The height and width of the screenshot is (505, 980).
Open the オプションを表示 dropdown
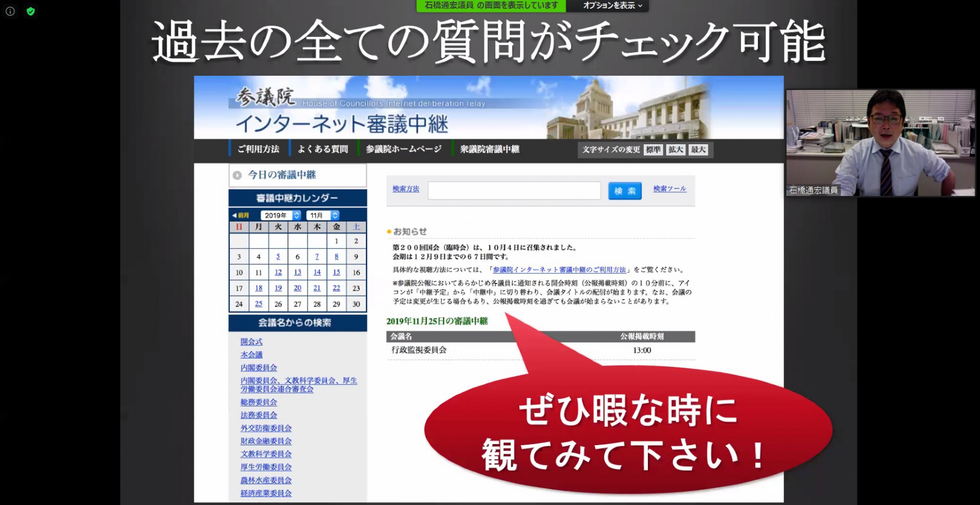612,5
